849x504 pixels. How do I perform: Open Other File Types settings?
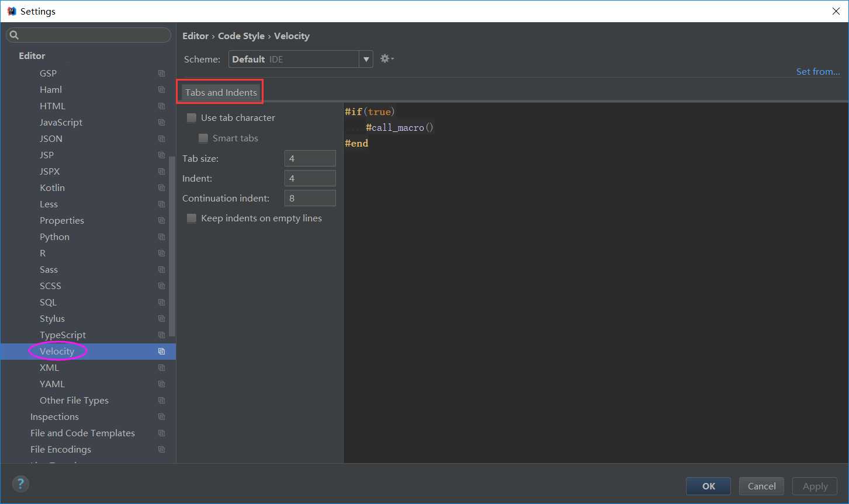pyautogui.click(x=74, y=400)
